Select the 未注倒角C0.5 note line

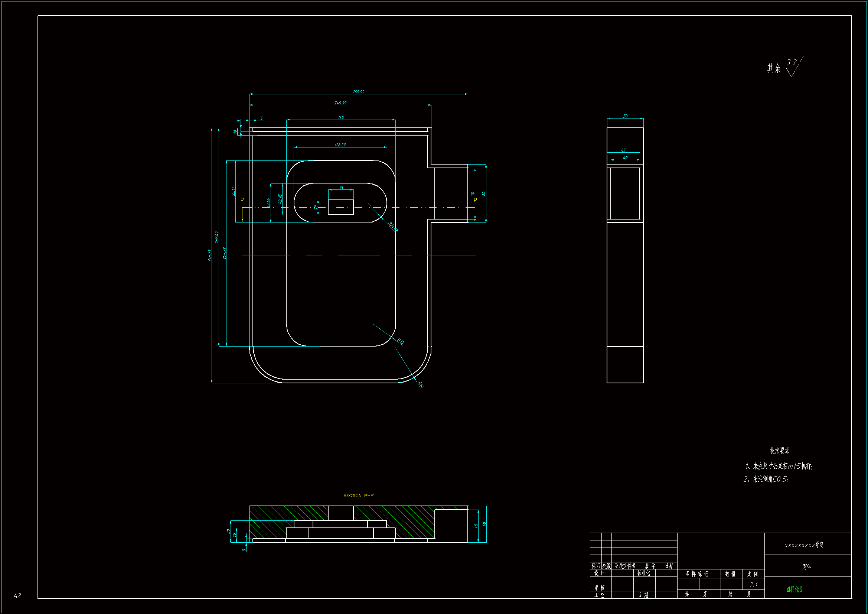(x=766, y=479)
